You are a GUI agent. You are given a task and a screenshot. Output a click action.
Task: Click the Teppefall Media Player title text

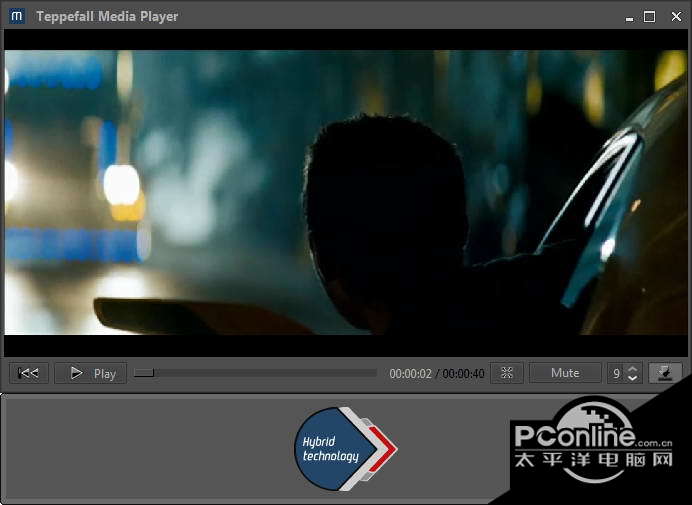point(107,16)
